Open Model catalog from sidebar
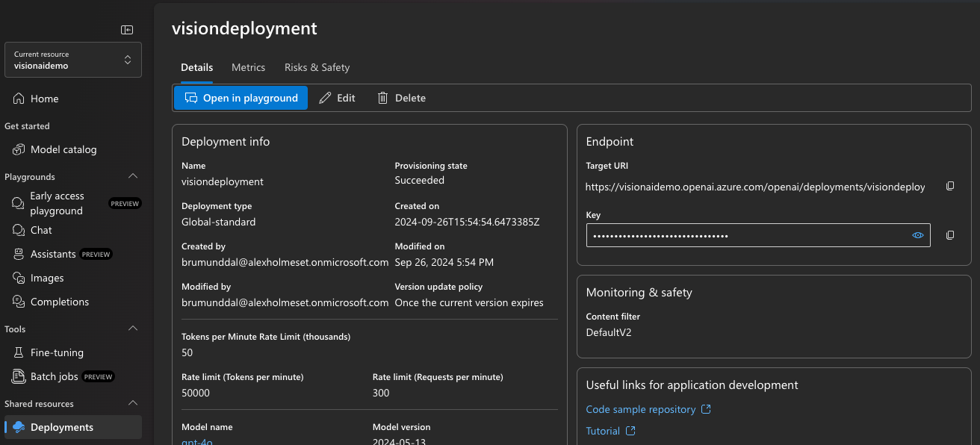 coord(63,149)
